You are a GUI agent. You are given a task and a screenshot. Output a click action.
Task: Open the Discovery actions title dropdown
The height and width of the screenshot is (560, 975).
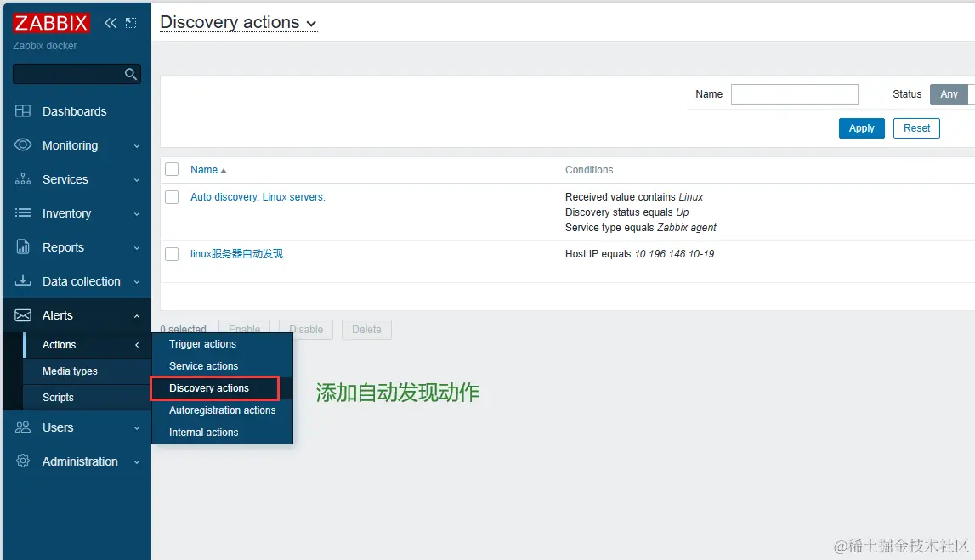(x=239, y=22)
